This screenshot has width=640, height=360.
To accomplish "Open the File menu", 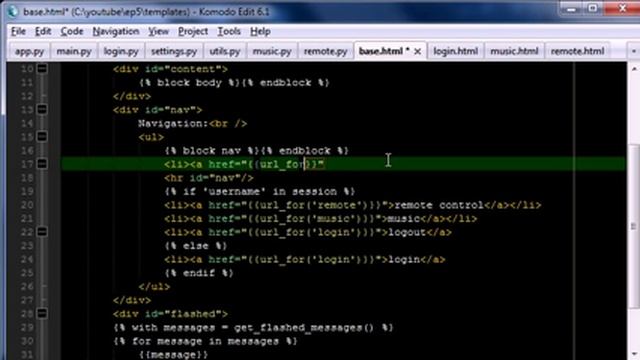I will click(18, 31).
